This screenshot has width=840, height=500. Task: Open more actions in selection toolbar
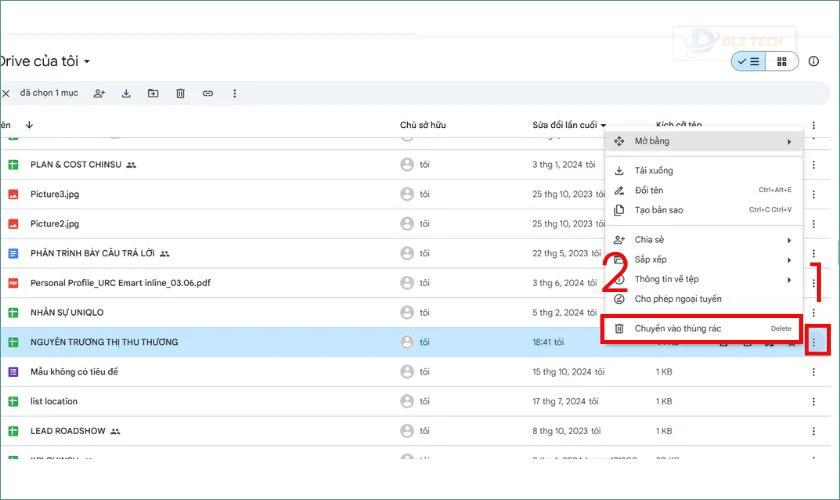pyautogui.click(x=234, y=93)
